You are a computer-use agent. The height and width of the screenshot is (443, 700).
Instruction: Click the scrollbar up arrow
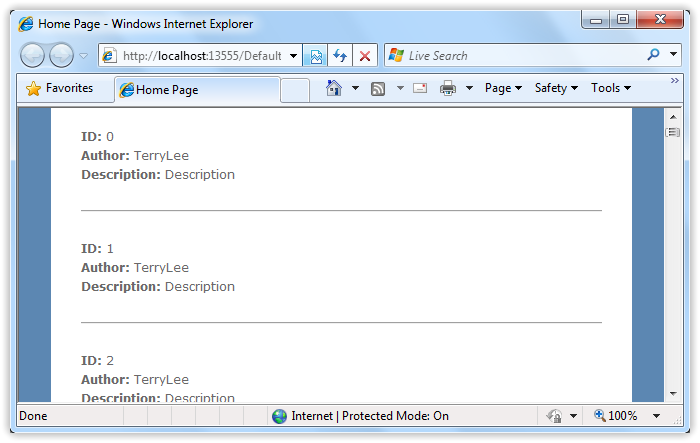[673, 117]
